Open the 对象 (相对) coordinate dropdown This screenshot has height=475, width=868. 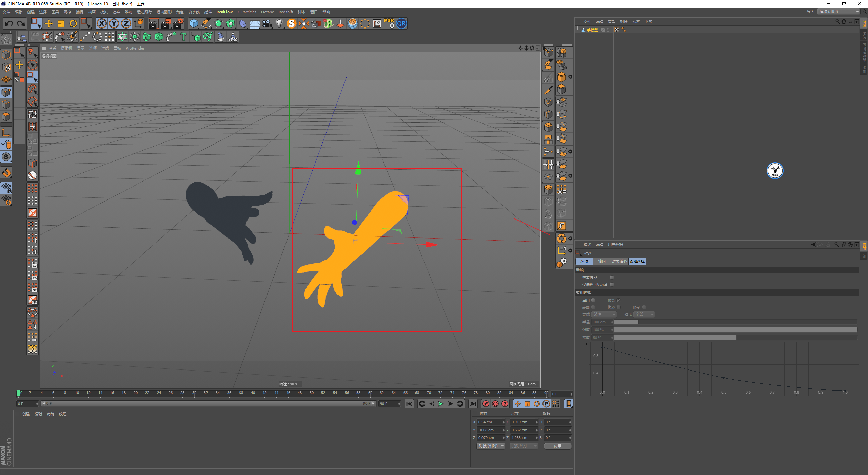tap(491, 446)
